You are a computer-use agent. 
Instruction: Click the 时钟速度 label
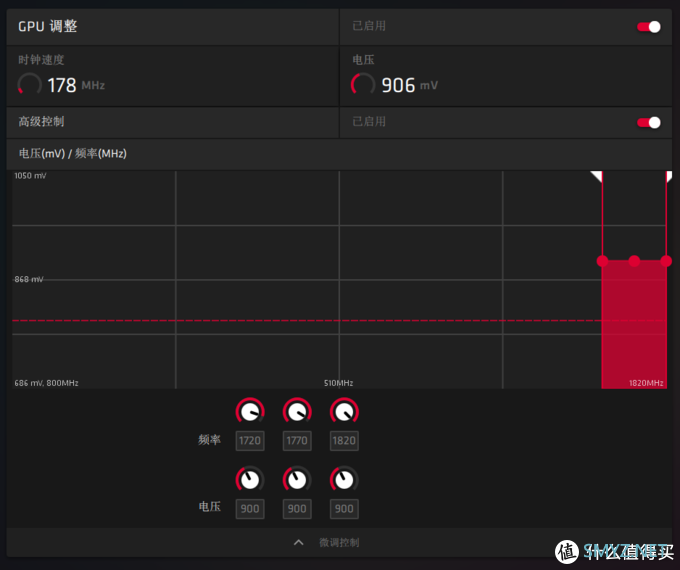click(x=41, y=60)
